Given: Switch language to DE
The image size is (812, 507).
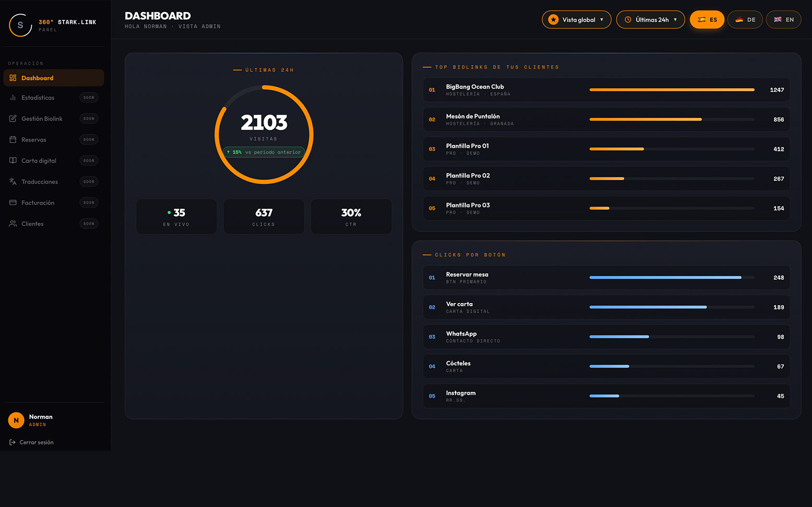Looking at the screenshot, I should pos(745,20).
